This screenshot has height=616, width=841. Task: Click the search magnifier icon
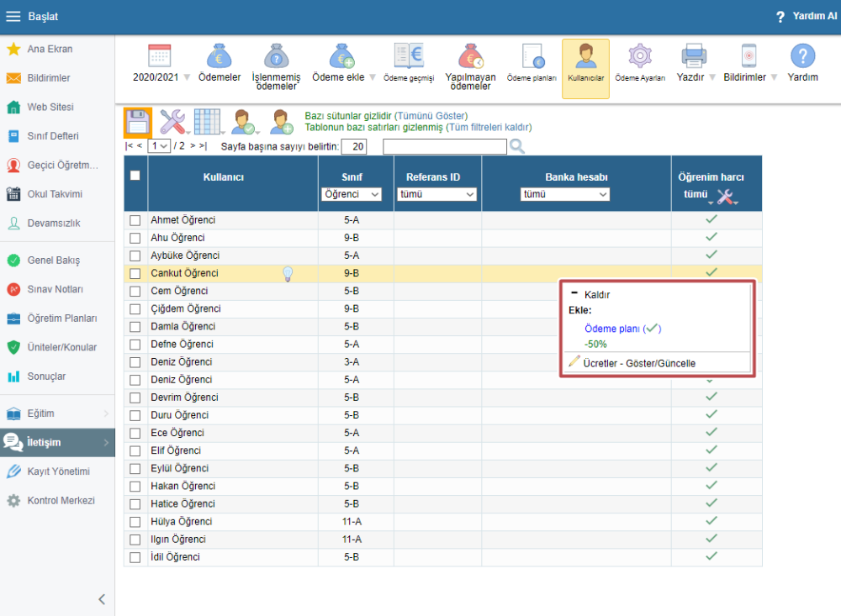517,146
